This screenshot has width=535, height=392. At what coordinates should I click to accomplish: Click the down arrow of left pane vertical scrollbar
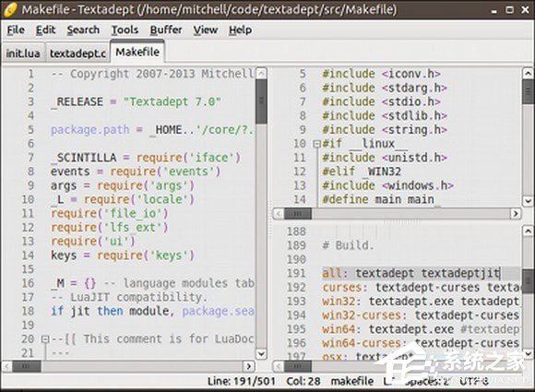[x=261, y=353]
